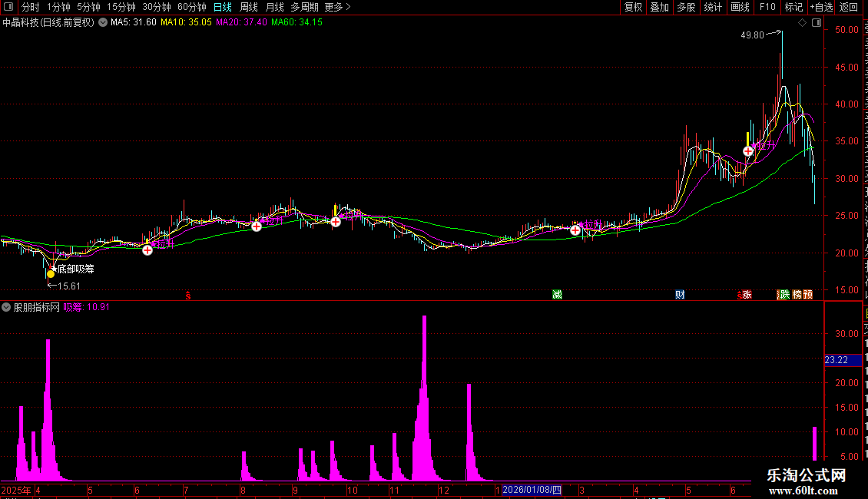Open the 画线 drawing tools
Viewport: 868px width, 499px height.
tap(740, 7)
